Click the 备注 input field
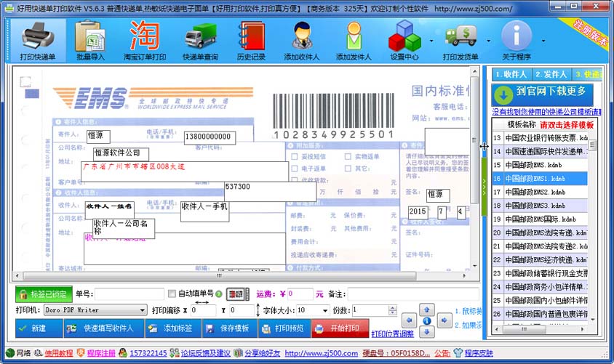This screenshot has height=364, width=614. click(412, 294)
